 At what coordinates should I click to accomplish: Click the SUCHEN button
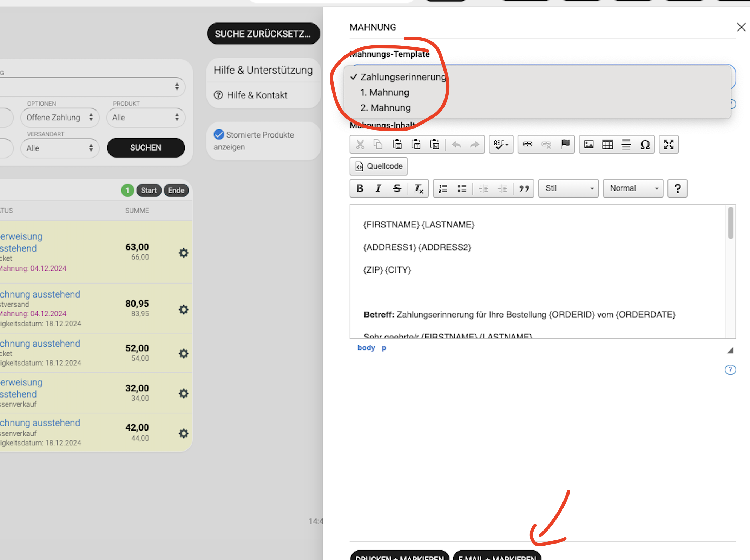(x=146, y=148)
